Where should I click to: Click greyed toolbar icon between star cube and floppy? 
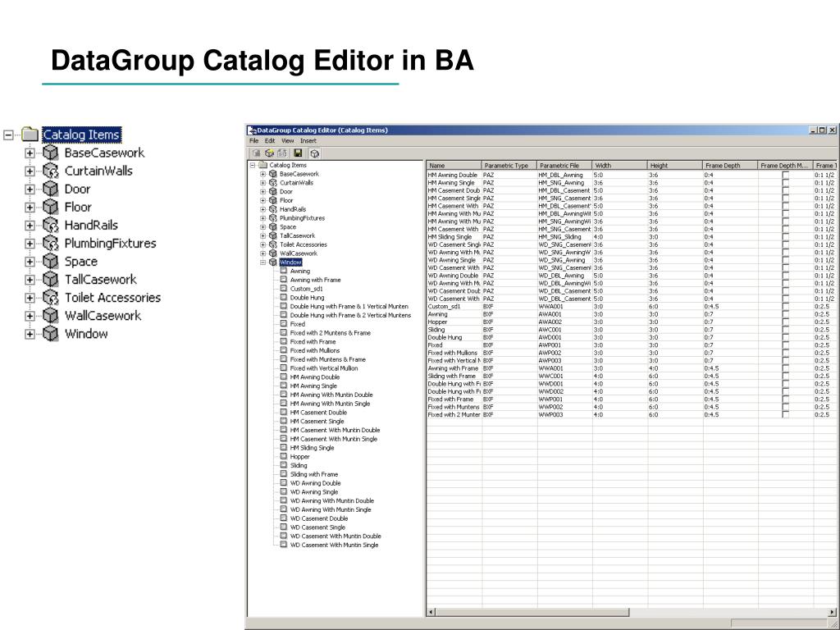click(x=282, y=153)
